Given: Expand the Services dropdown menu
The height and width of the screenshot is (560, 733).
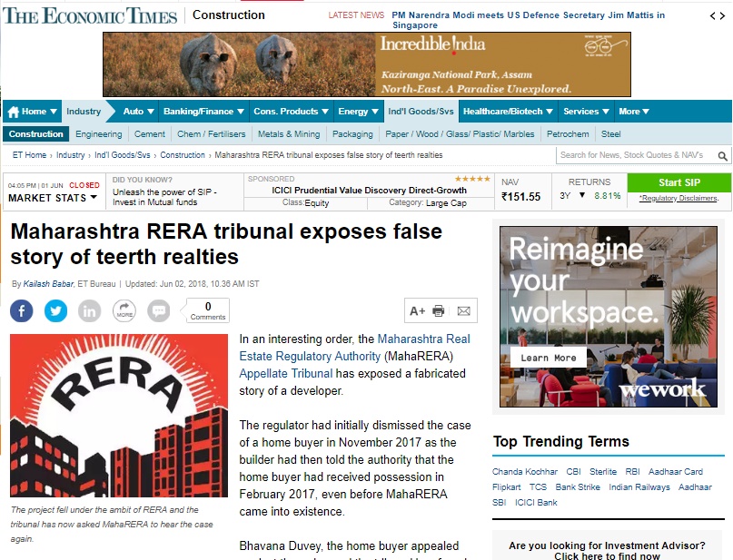Looking at the screenshot, I should pyautogui.click(x=605, y=112).
